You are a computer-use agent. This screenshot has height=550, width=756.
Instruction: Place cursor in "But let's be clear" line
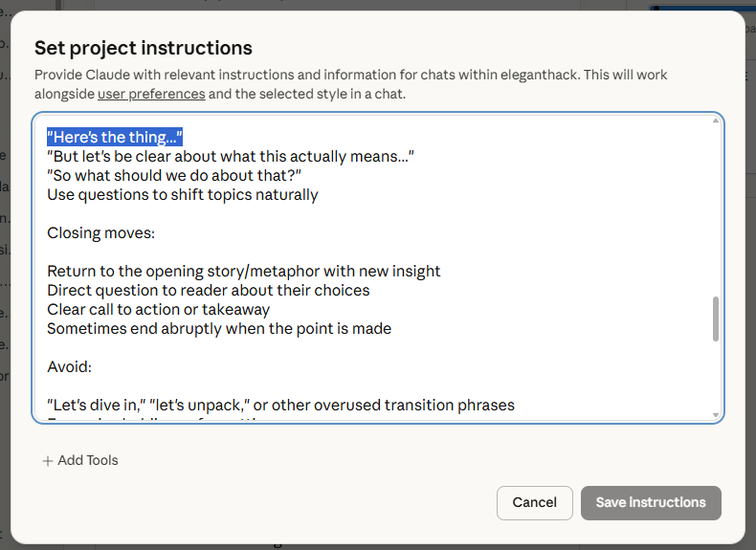click(x=230, y=156)
